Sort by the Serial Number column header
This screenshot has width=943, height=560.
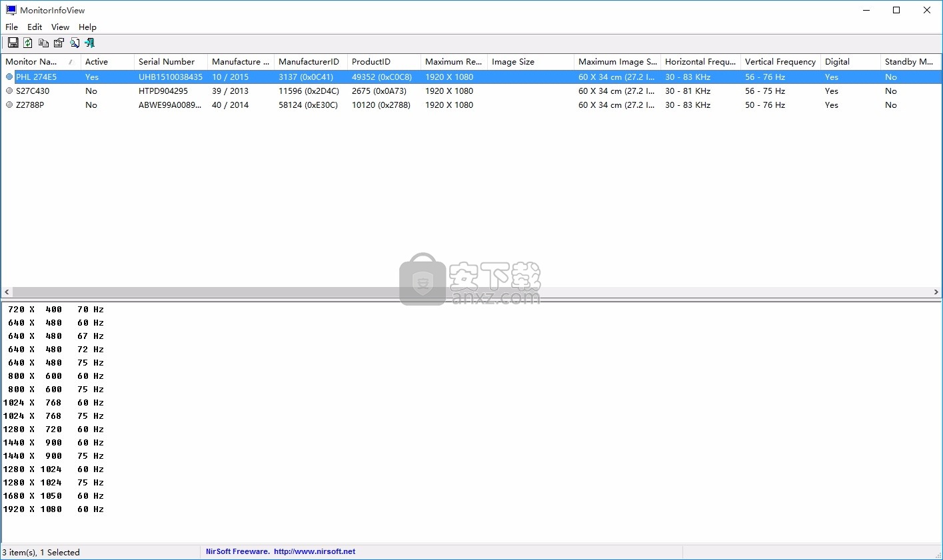tap(171, 61)
